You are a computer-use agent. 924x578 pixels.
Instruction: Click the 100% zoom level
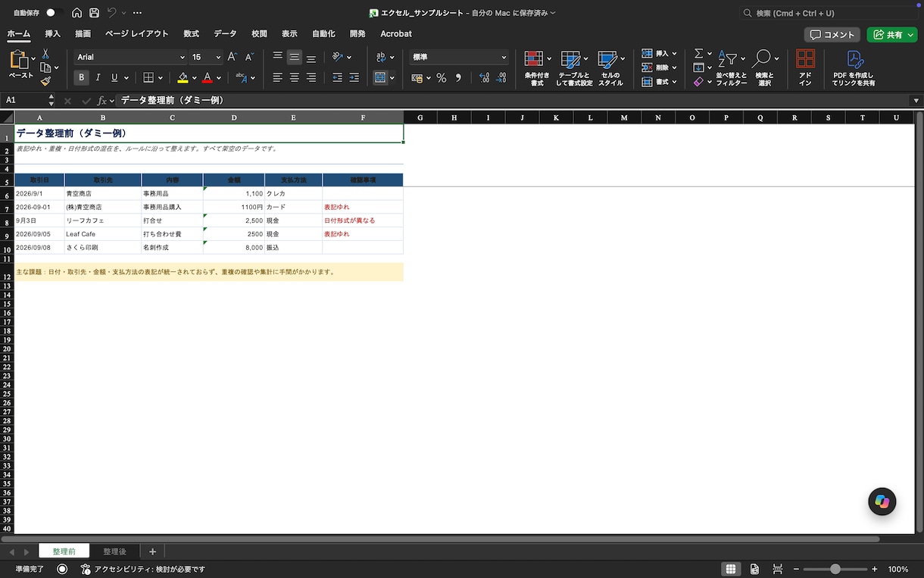(898, 569)
